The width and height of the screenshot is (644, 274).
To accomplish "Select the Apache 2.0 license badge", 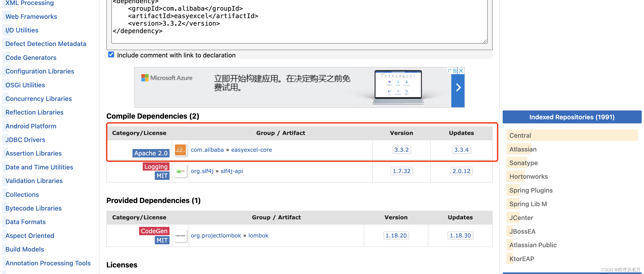I will coord(151,153).
